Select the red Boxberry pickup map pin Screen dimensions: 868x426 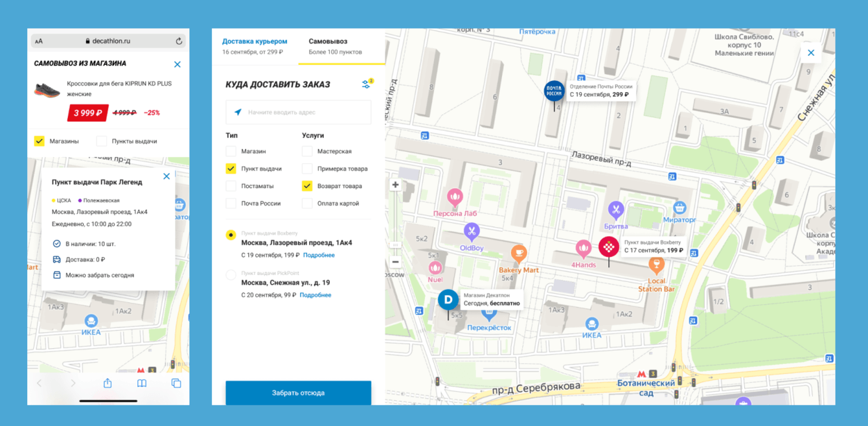pyautogui.click(x=608, y=248)
